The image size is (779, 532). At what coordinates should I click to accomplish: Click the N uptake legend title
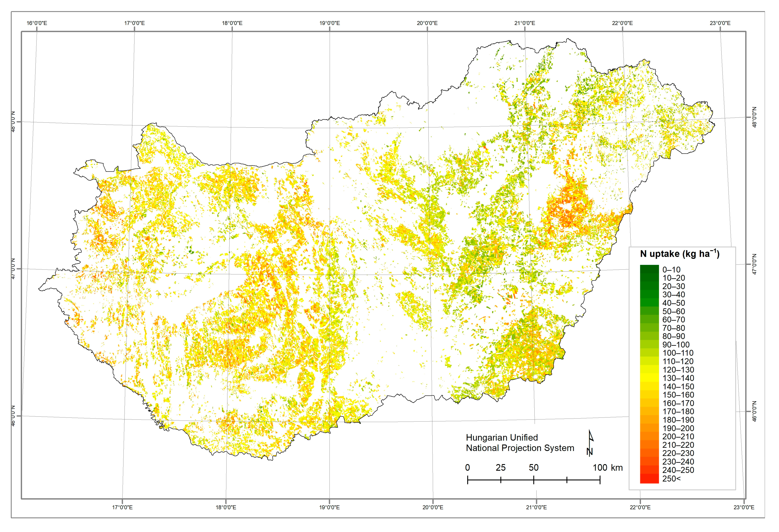click(x=679, y=254)
